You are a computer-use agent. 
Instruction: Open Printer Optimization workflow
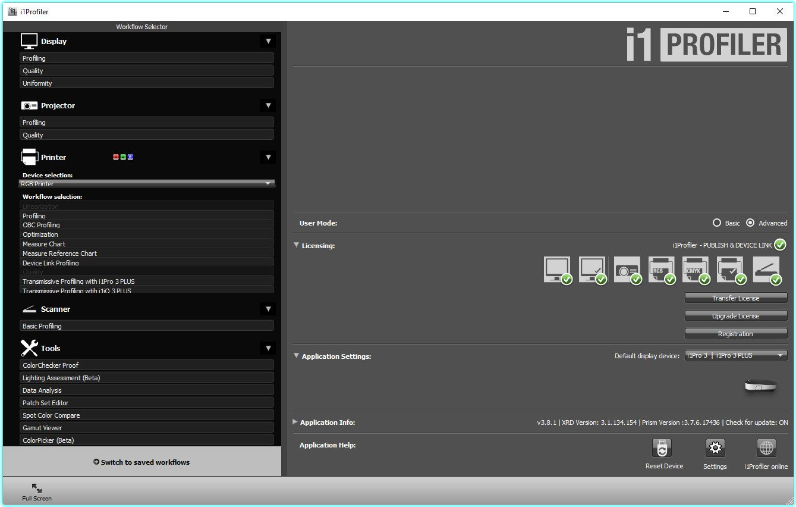(x=147, y=234)
